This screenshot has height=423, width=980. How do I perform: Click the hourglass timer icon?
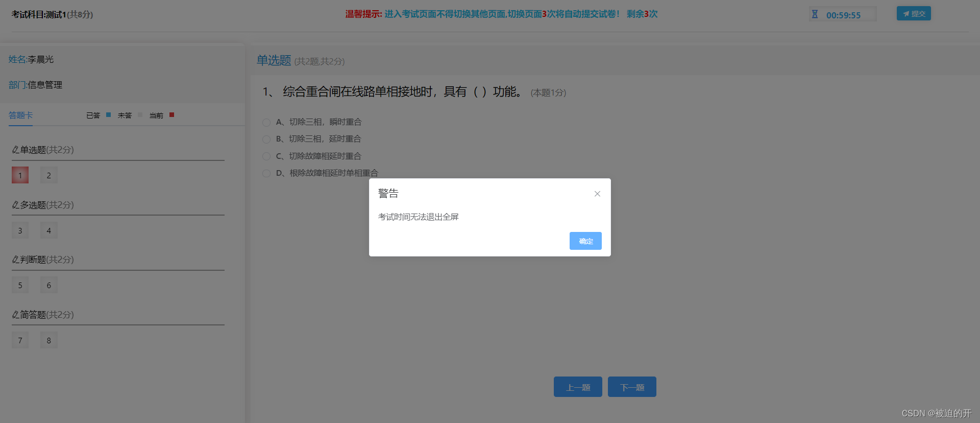pos(815,14)
